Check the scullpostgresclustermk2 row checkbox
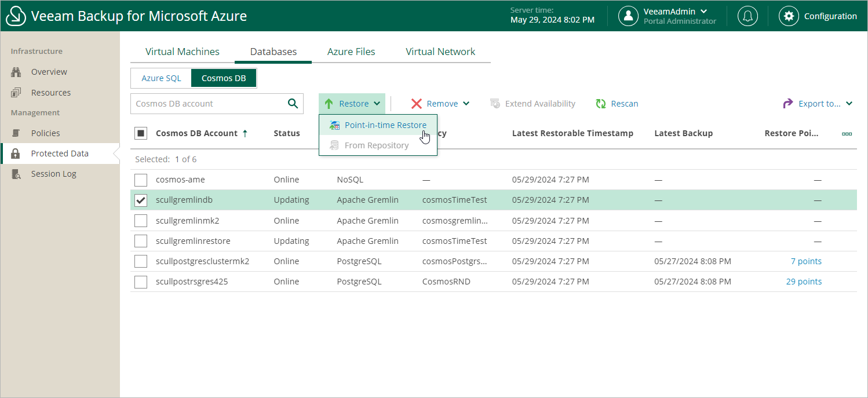Viewport: 868px width, 398px height. (141, 261)
